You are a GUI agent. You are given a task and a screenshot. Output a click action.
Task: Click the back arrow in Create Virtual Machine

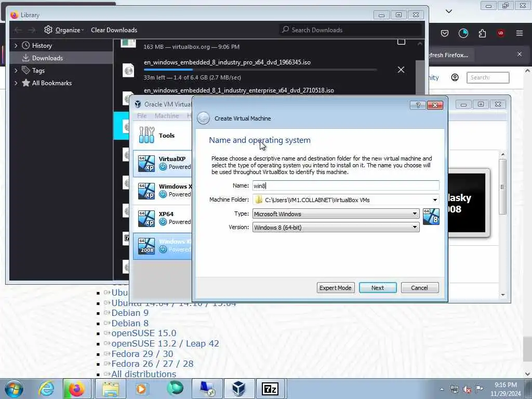(x=203, y=118)
